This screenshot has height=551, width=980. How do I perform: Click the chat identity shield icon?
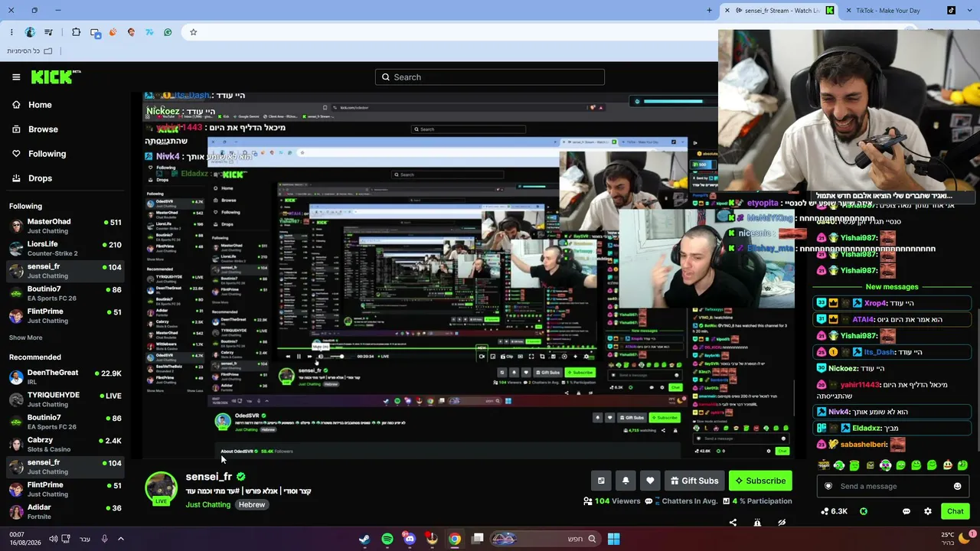pyautogui.click(x=828, y=486)
